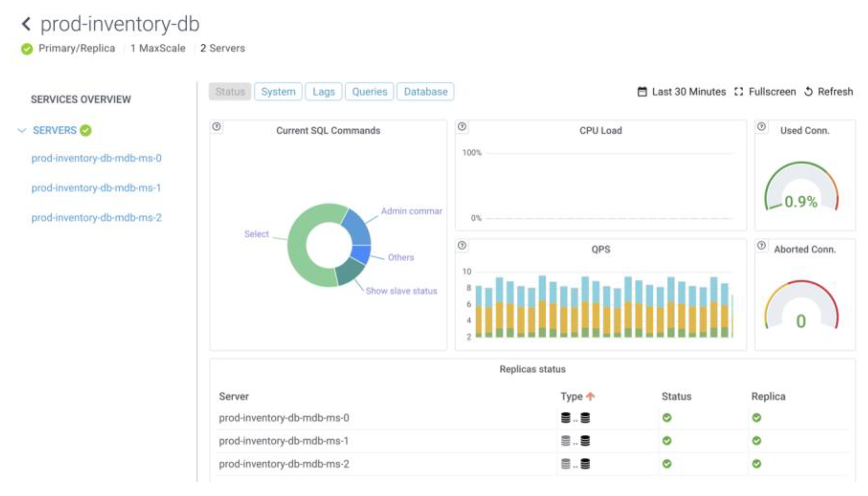This screenshot has width=868, height=496.
Task: Open prod-inventory-db-mdb-ms-0 in sidebar
Action: tap(97, 158)
